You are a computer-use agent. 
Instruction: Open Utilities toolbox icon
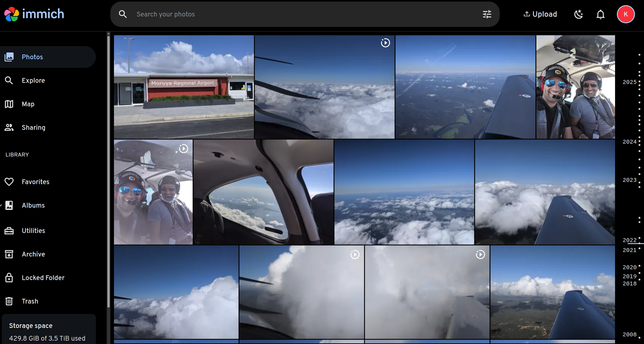click(9, 231)
